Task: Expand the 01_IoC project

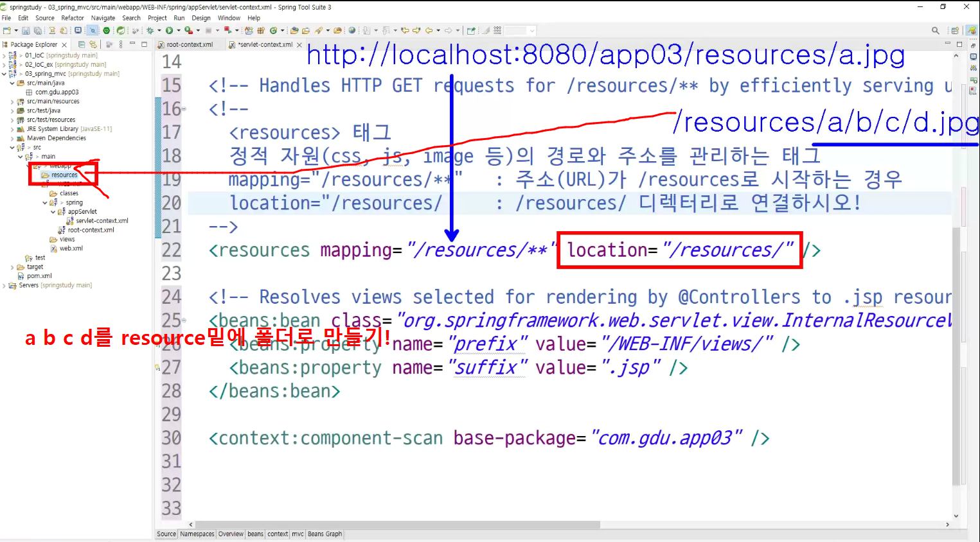Action: tap(4, 56)
